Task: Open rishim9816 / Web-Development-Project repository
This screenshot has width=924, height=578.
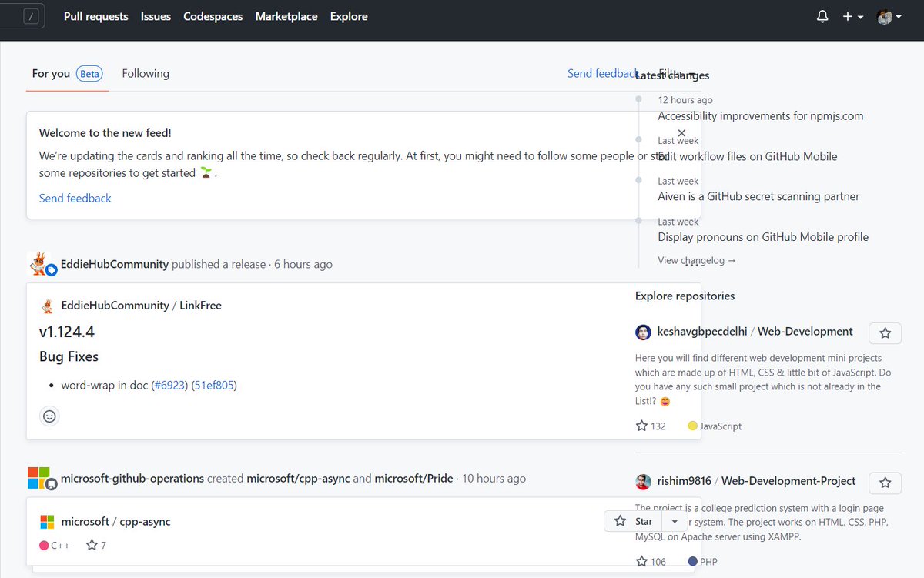Action: pyautogui.click(x=757, y=481)
